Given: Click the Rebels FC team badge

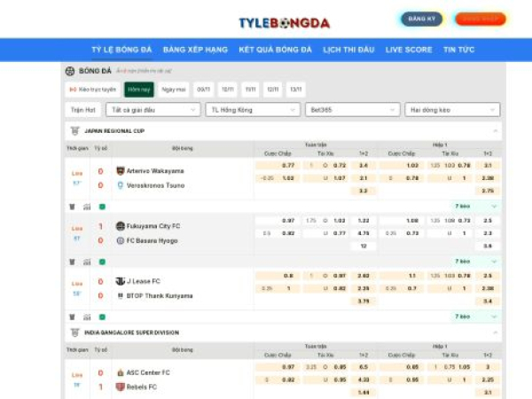Looking at the screenshot, I should (121, 387).
